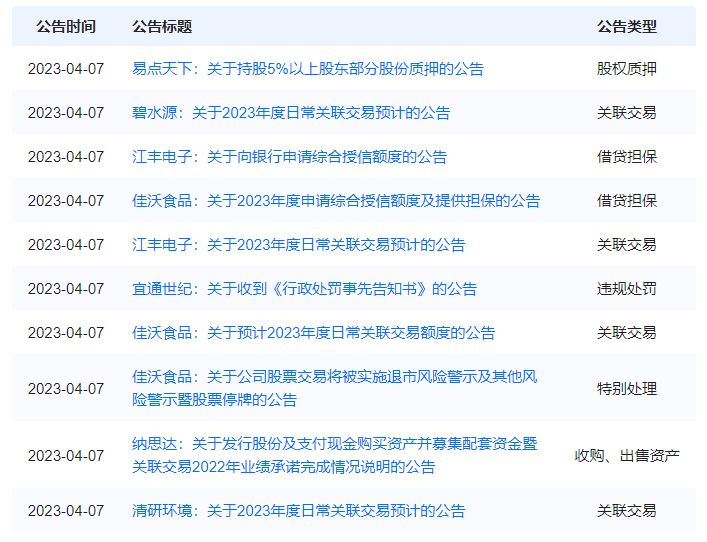
Task: Click the date in 佳沃食品 提供担保 row
Action: coord(66,200)
